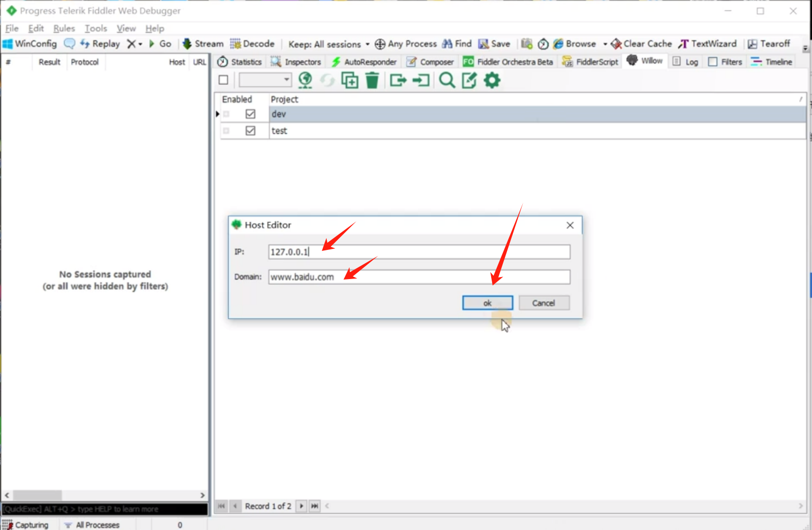Open the All Processes filter in status bar
The height and width of the screenshot is (530, 812).
[x=92, y=525]
